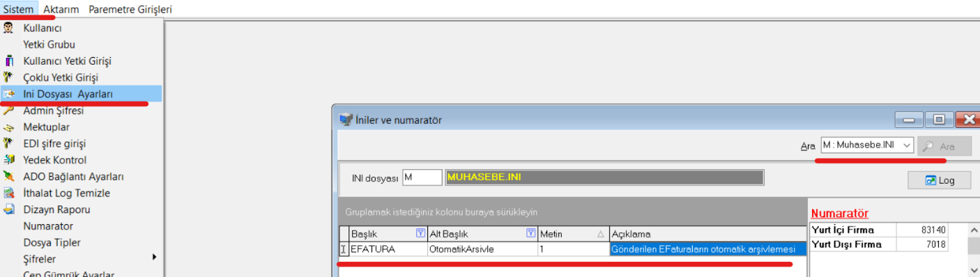Viewport: 980px width, 277px height.
Task: Click the İniler ve numaratör window icon
Action: 345,120
